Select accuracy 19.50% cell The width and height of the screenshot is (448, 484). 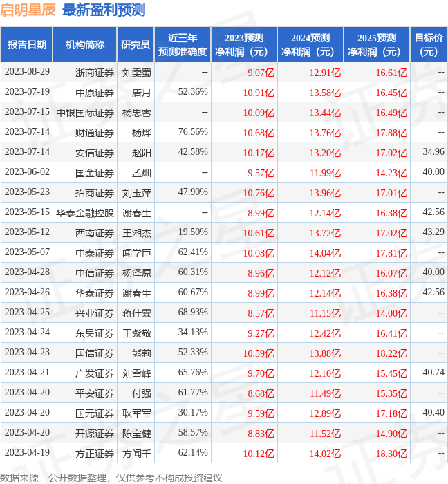[x=193, y=232]
